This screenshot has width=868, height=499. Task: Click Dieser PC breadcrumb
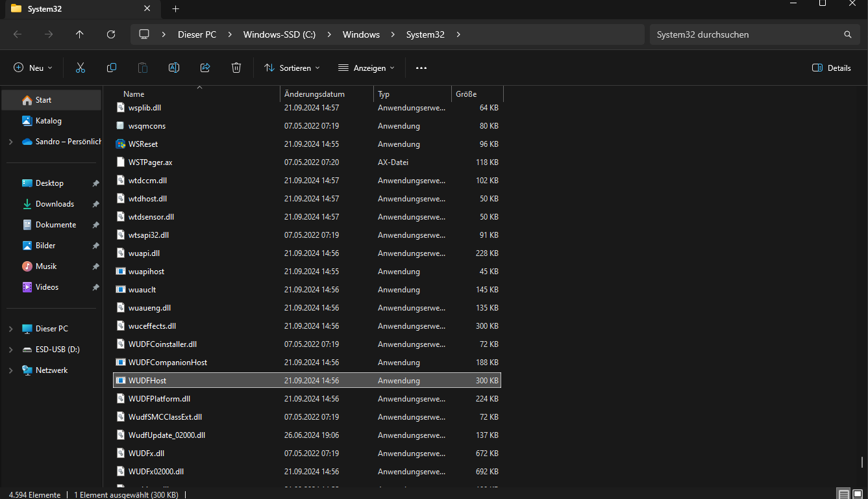coord(197,34)
